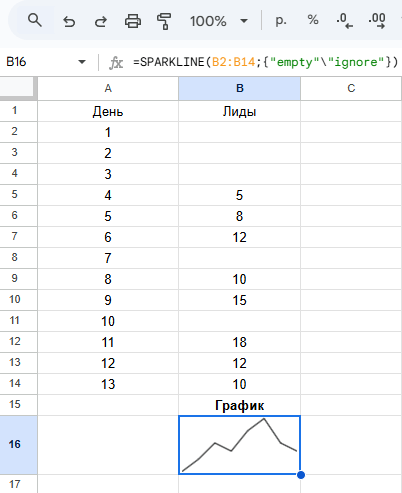Open the 100% zoom dropdown
Screen dimensions: 402x493
coord(219,22)
